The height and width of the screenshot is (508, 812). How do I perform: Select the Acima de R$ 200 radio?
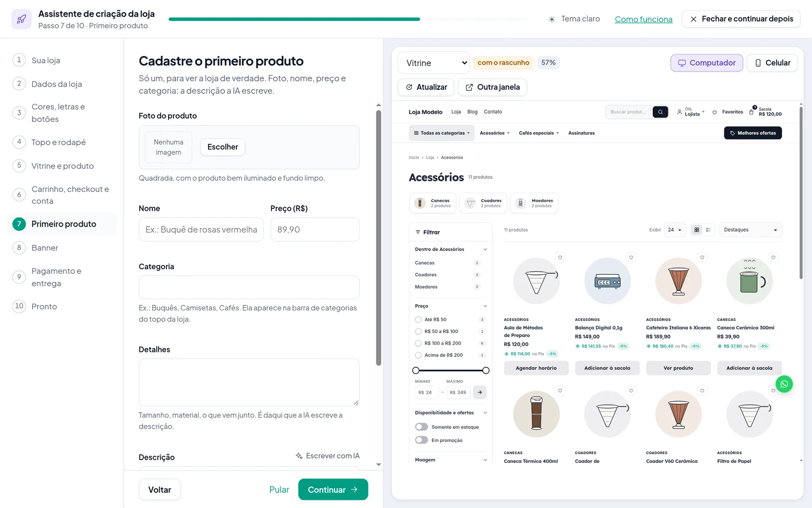418,355
